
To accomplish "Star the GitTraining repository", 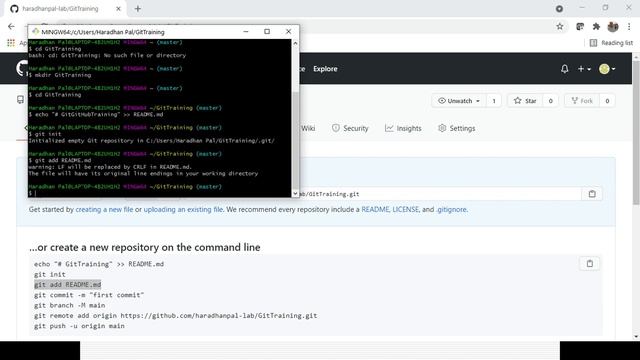I will [x=525, y=101].
